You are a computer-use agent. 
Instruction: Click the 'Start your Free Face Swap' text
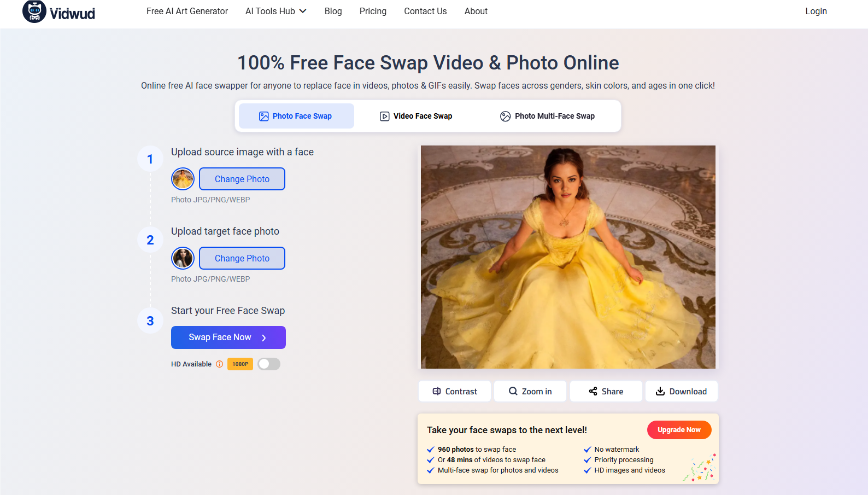(x=228, y=311)
